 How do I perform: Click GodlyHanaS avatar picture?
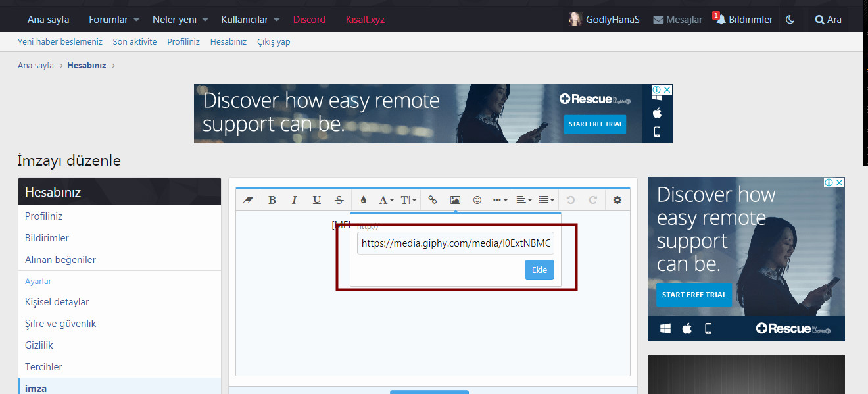pos(575,20)
